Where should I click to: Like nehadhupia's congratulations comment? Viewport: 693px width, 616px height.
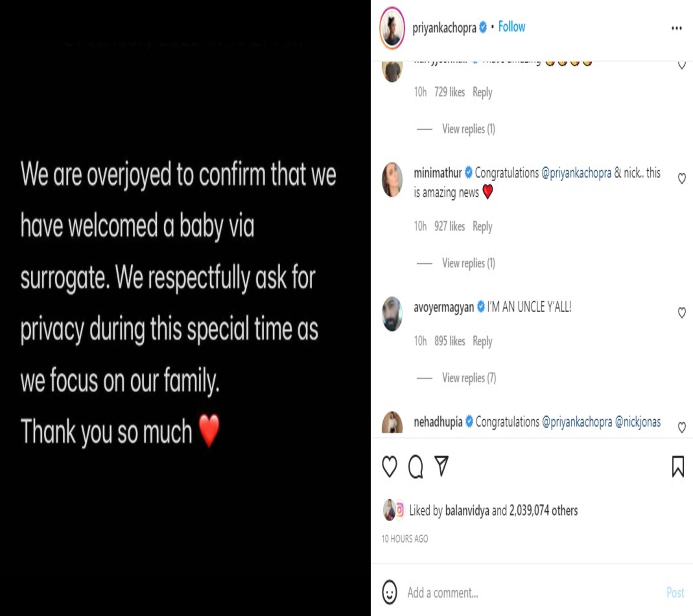click(681, 427)
